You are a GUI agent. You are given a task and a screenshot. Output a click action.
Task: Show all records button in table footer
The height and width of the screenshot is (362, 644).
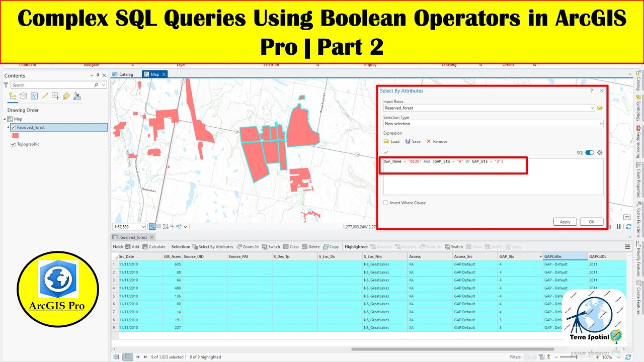[x=116, y=357]
